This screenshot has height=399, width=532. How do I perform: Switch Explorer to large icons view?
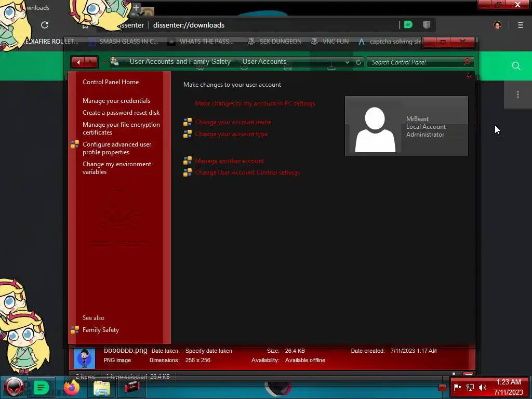point(469,375)
